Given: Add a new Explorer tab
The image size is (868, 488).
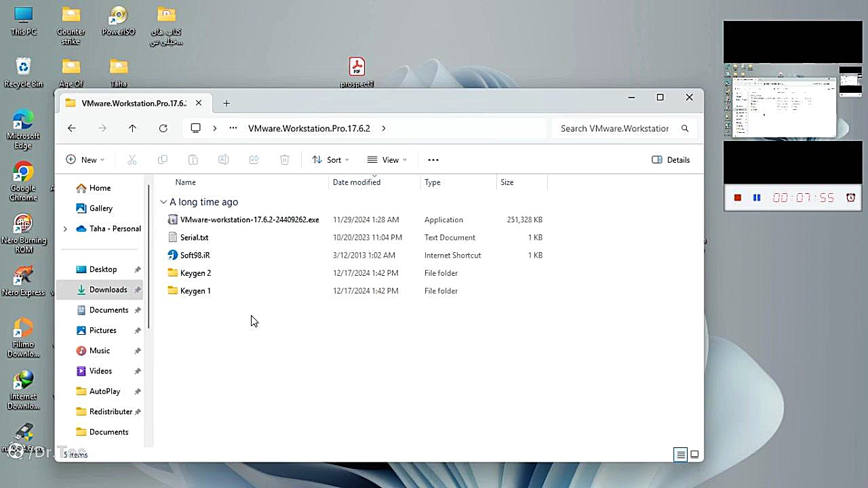Looking at the screenshot, I should (226, 103).
